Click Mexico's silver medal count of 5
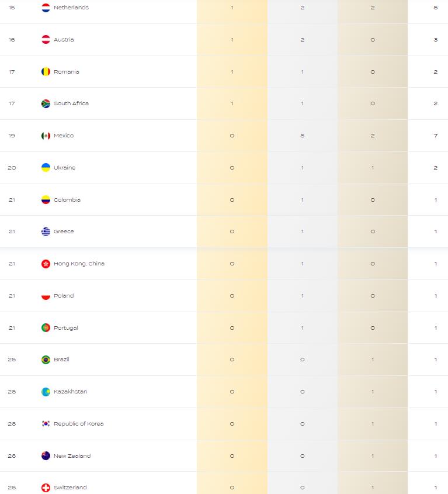Screen dimensions: 448x494 (302, 136)
